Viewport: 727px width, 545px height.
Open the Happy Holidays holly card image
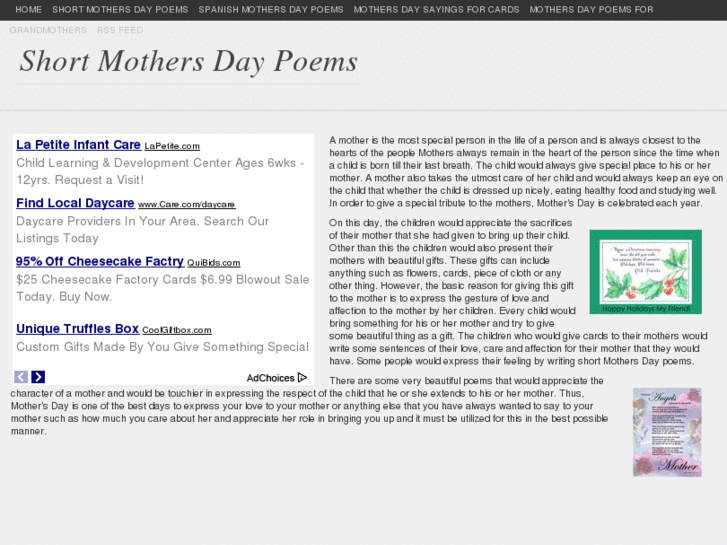tap(645, 271)
